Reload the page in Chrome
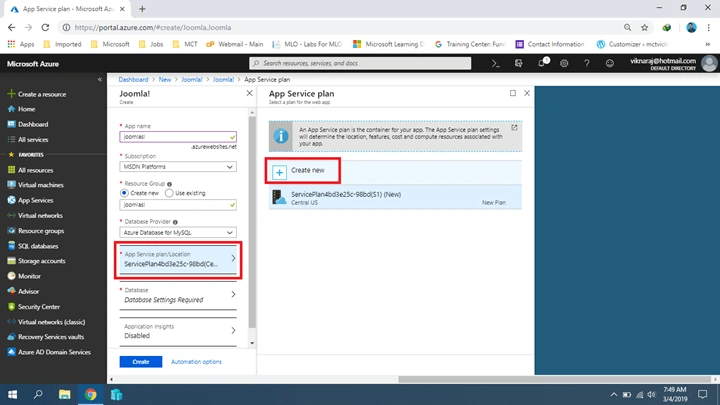The width and height of the screenshot is (720, 405). pyautogui.click(x=45, y=28)
